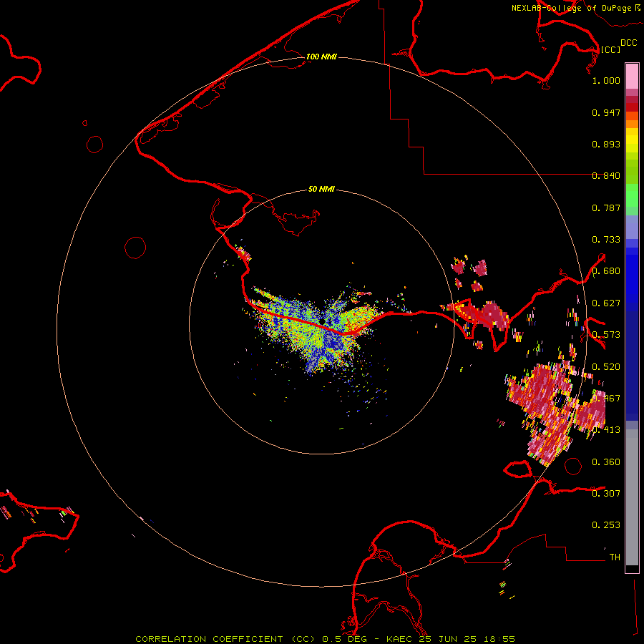Image resolution: width=644 pixels, height=644 pixels.
Task: Select the "TH" threshold label on the scale
Action: point(615,557)
